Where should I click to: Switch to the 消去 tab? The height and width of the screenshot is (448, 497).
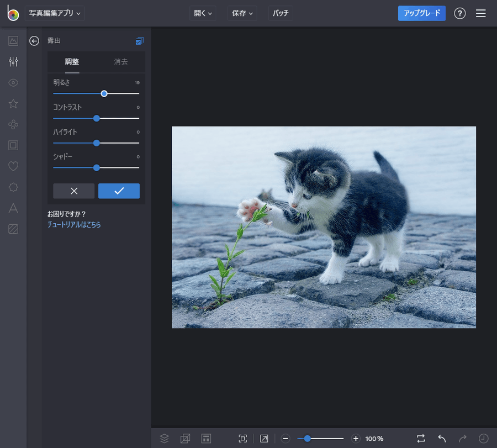[121, 62]
